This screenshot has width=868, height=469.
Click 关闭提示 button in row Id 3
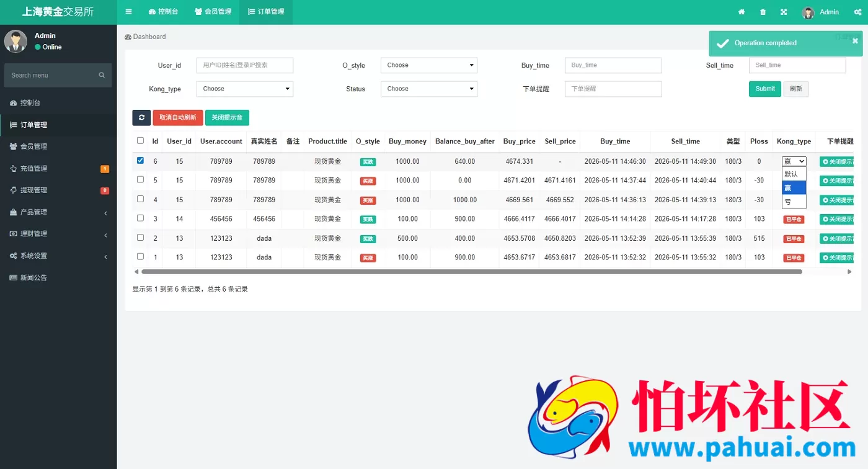click(836, 219)
